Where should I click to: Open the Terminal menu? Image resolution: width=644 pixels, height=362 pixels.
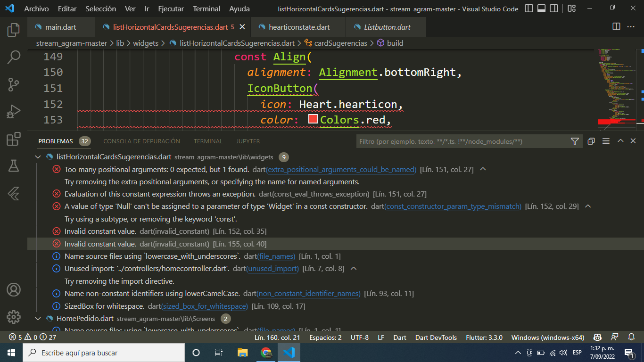click(x=206, y=8)
